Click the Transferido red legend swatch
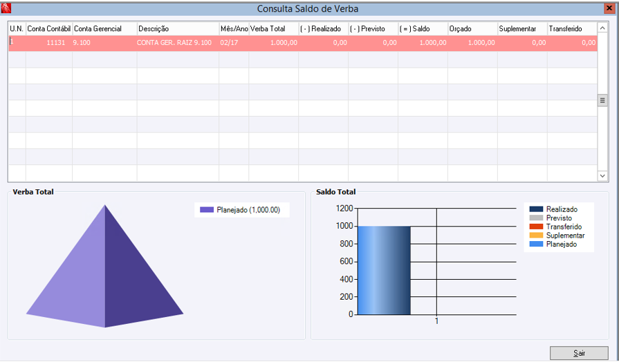The width and height of the screenshot is (619, 364). [536, 227]
